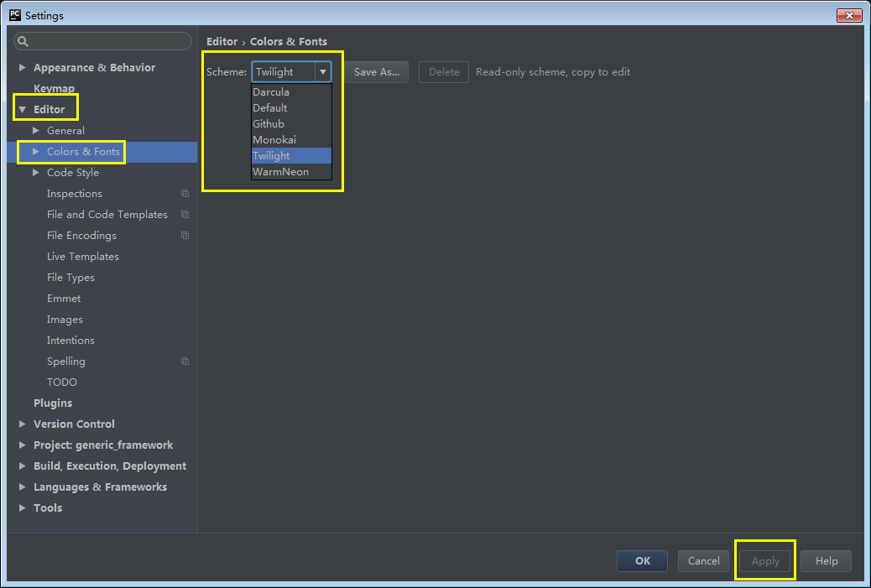Image resolution: width=871 pixels, height=588 pixels.
Task: Open the Images settings page
Action: pos(65,320)
